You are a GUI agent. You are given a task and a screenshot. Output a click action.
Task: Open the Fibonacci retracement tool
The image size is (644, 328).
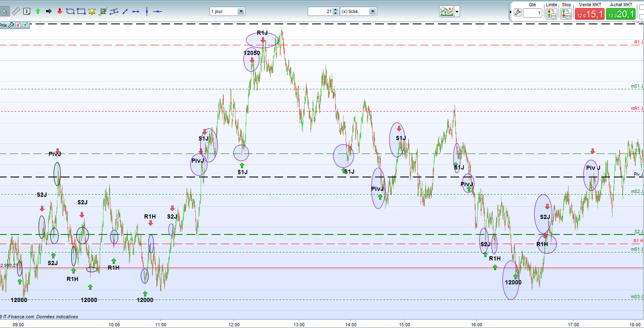(103, 11)
